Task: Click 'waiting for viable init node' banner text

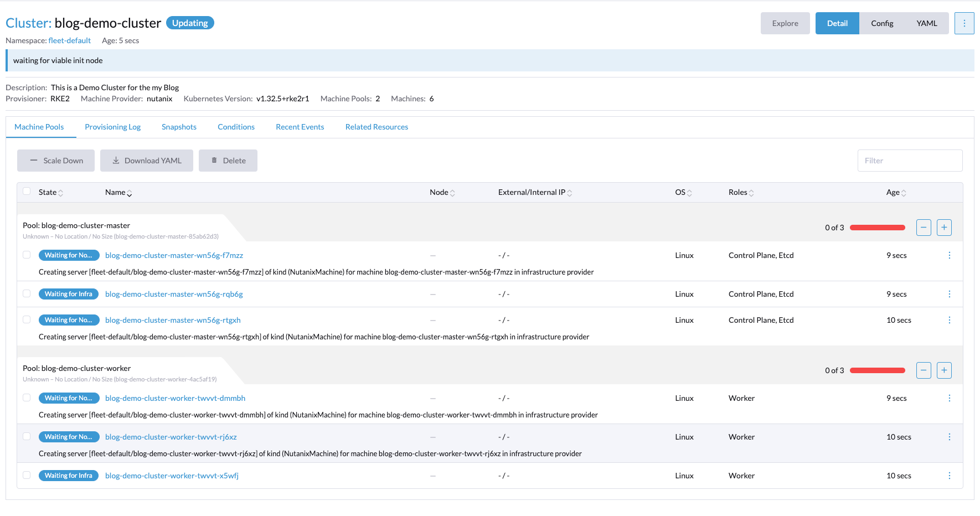Action: tap(58, 60)
